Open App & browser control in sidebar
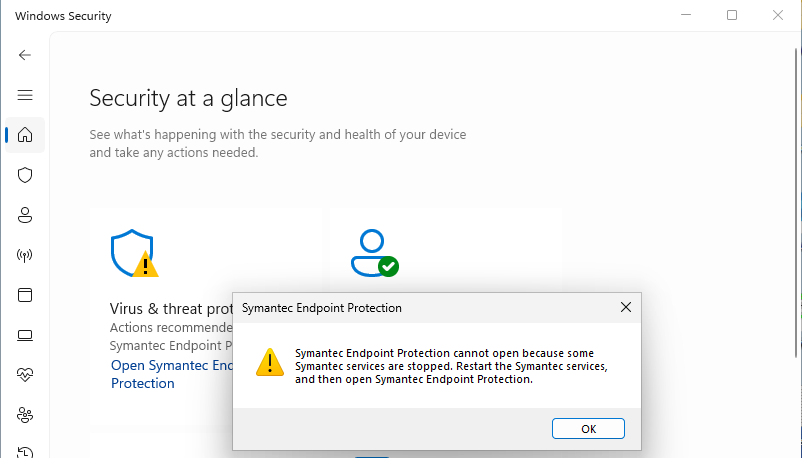 click(x=25, y=295)
